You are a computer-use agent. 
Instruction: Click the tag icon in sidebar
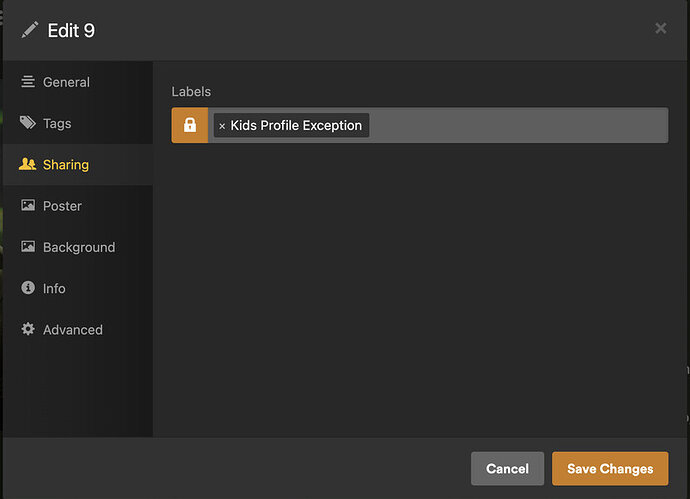click(28, 123)
